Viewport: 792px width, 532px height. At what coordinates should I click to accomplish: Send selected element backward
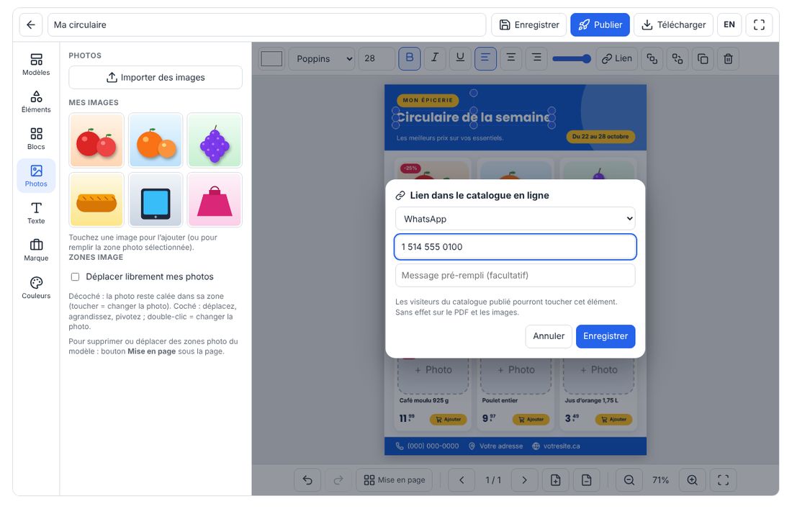coord(678,58)
